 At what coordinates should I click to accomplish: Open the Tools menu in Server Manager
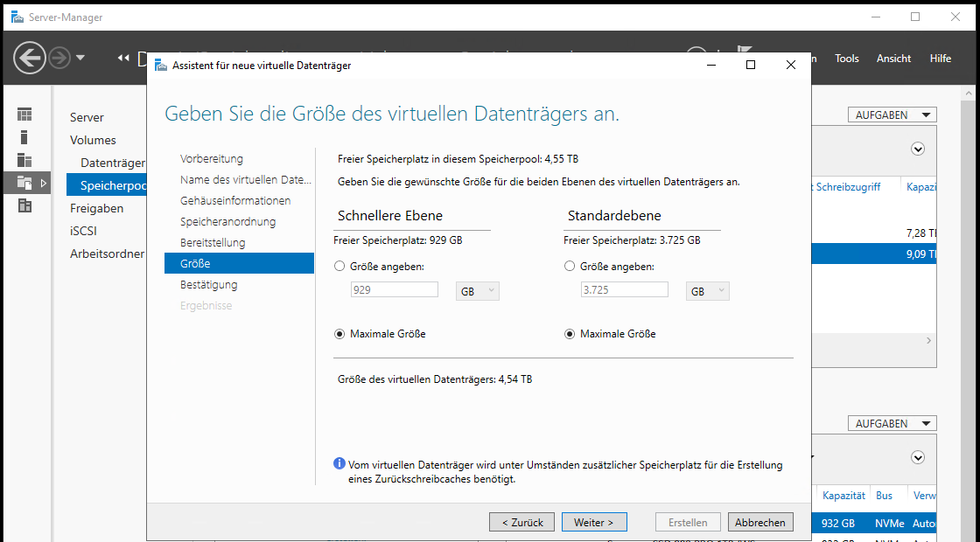(x=847, y=58)
